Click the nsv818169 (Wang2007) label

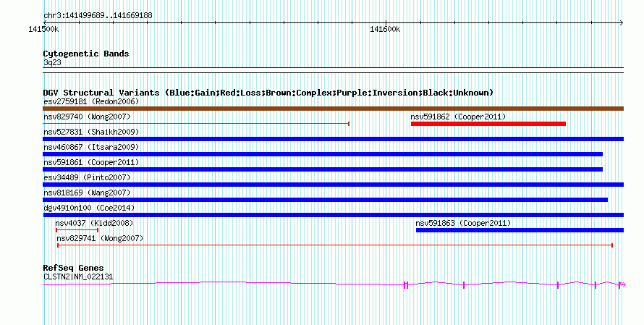coord(87,193)
